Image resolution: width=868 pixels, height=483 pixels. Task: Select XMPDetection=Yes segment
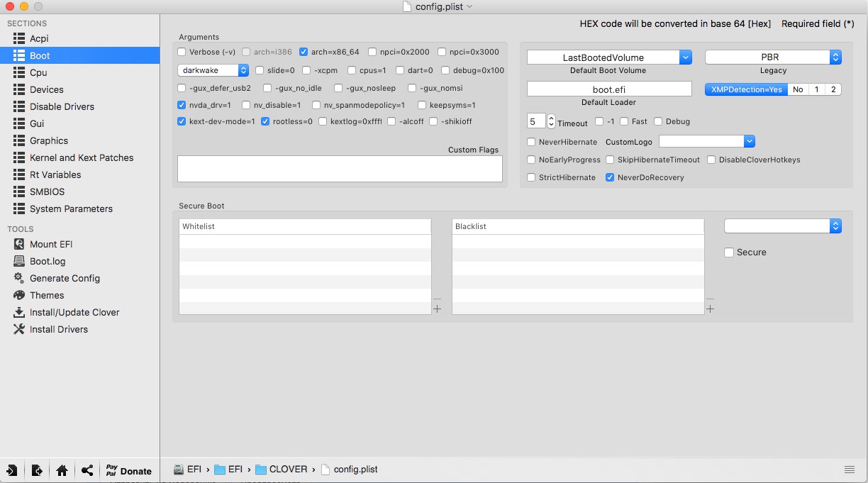coord(746,89)
